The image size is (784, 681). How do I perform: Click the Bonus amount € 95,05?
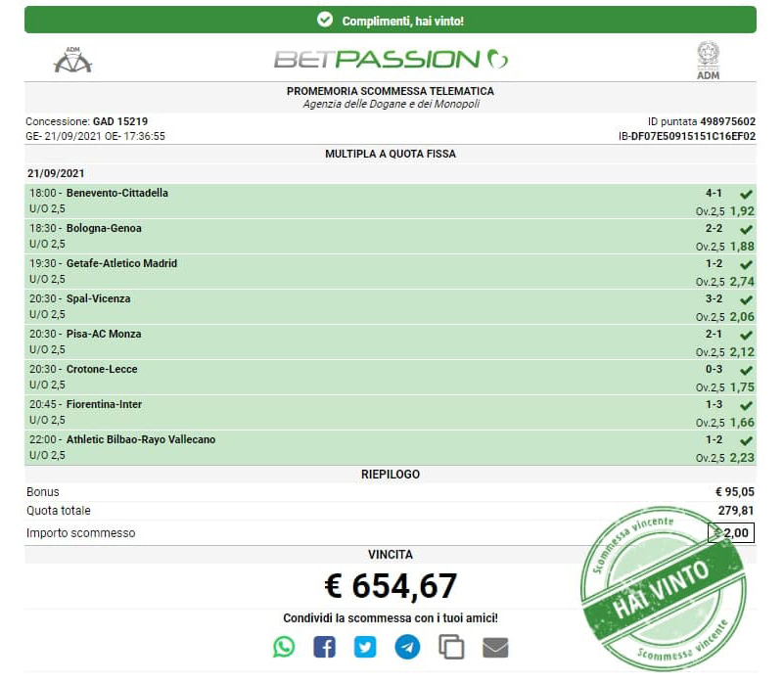[734, 492]
